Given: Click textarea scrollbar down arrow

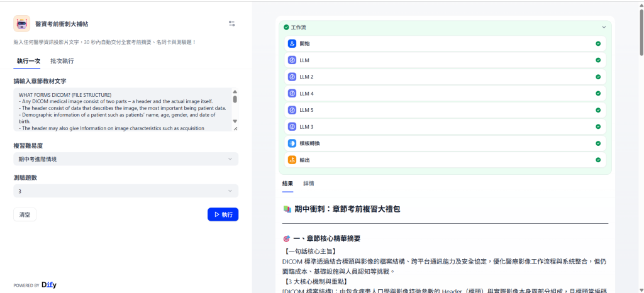Looking at the screenshot, I should 235,121.
